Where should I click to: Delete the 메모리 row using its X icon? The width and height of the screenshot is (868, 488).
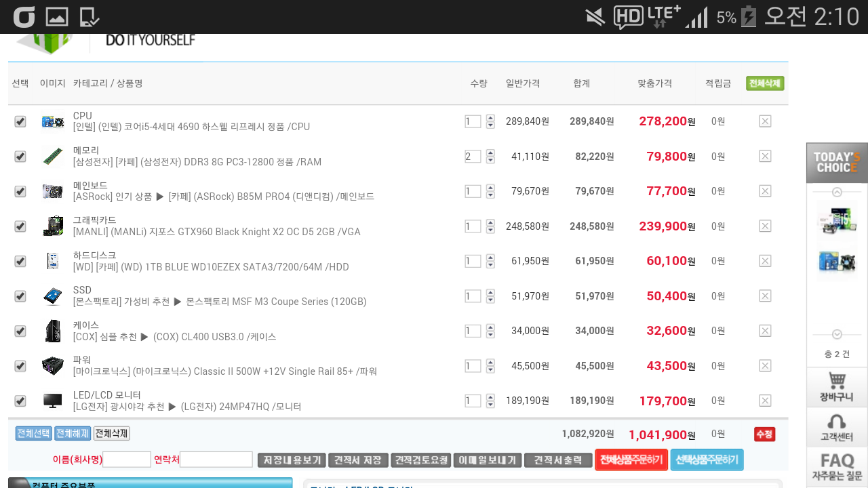coord(765,156)
